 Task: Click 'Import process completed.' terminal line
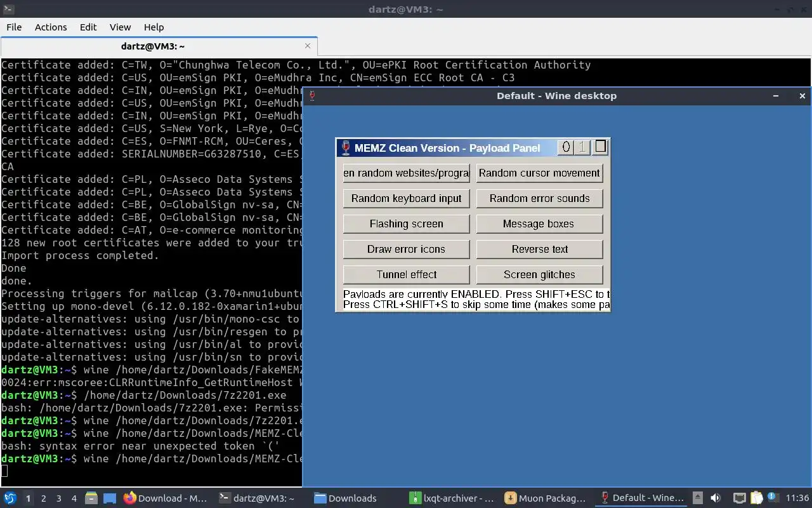click(x=81, y=255)
